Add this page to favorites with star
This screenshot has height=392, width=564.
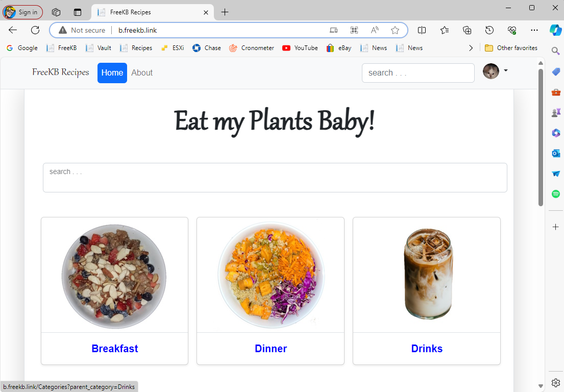[395, 30]
